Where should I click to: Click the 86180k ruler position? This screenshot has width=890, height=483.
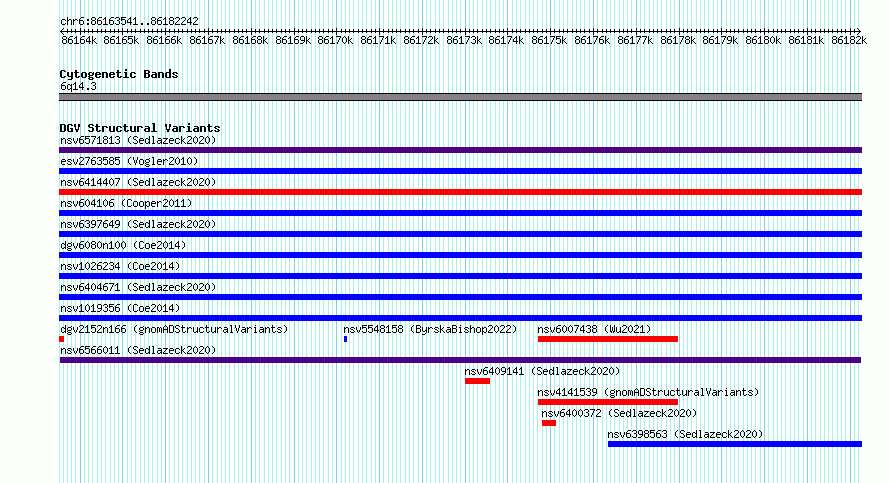pyautogui.click(x=763, y=40)
